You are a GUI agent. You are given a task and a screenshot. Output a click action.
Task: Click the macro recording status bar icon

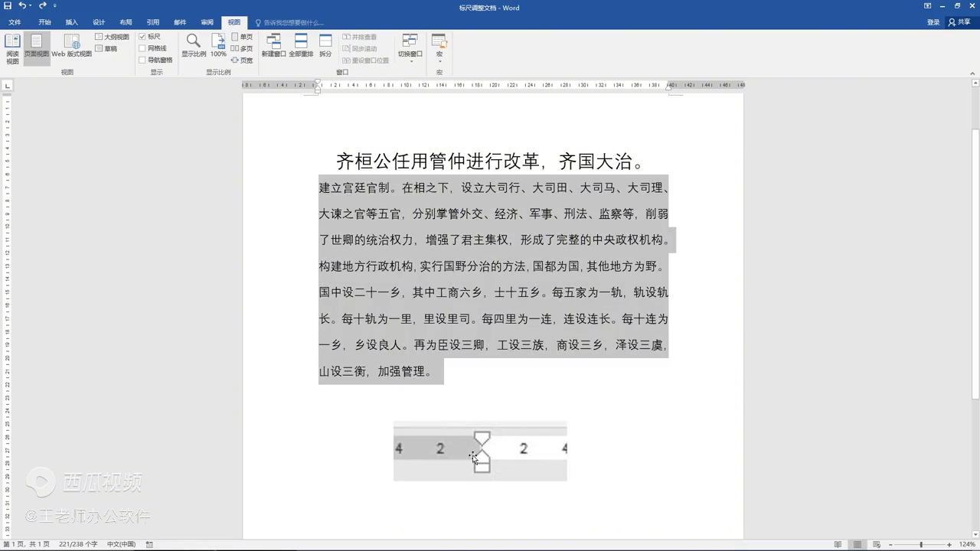pos(149,544)
